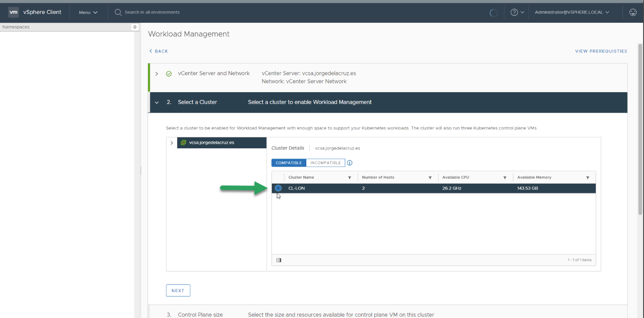Click the Cluster Details label
This screenshot has width=644, height=318.
coord(288,148)
